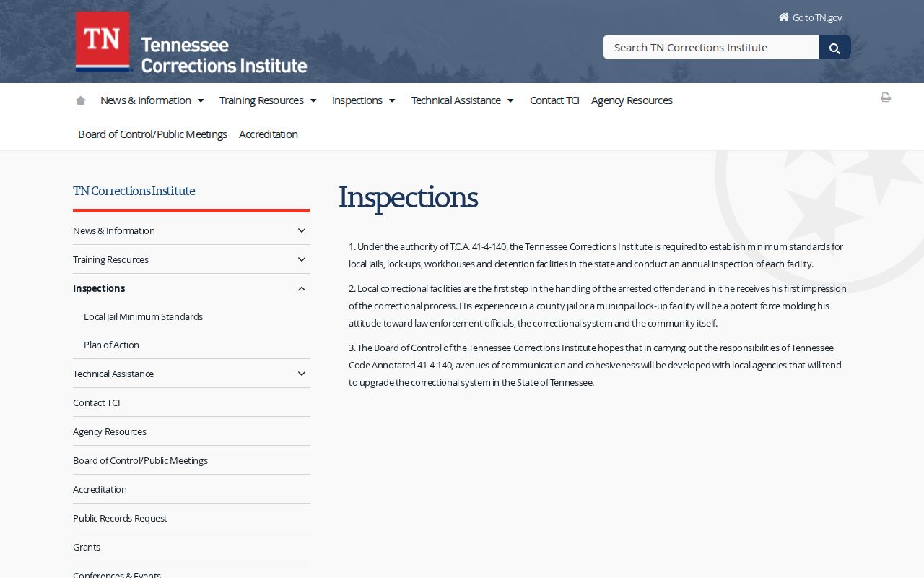The image size is (924, 578).
Task: Open Board of Control/Public Meetings in sidebar
Action: point(140,460)
